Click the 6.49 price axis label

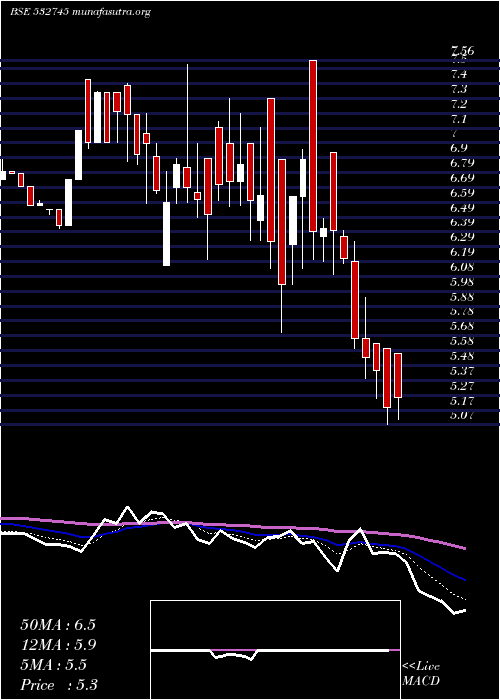462,208
